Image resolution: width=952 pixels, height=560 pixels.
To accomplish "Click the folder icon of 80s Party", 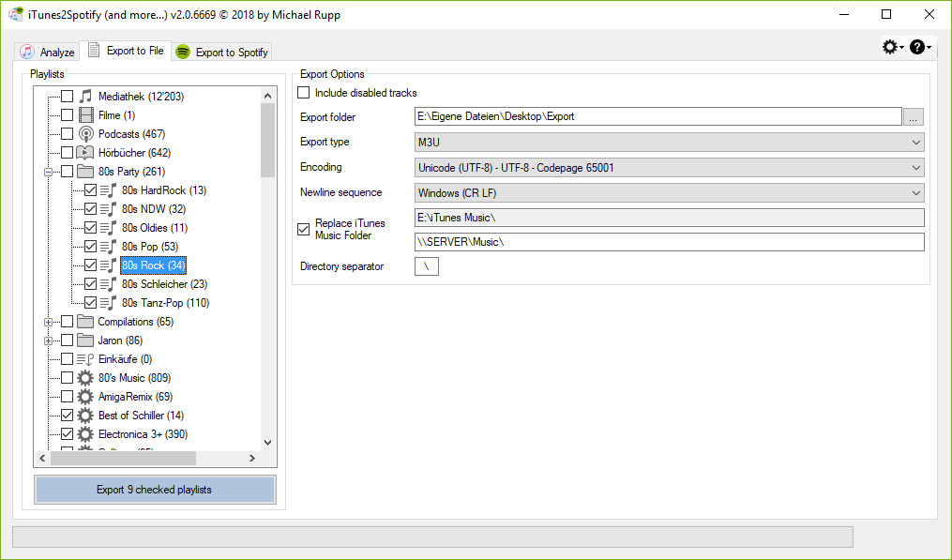I will 85,172.
